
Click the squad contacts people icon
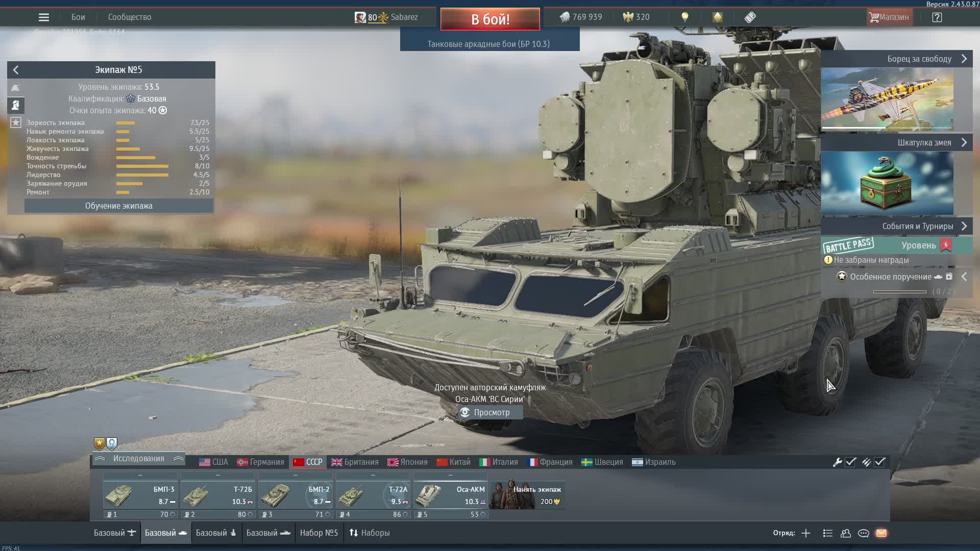[846, 533]
